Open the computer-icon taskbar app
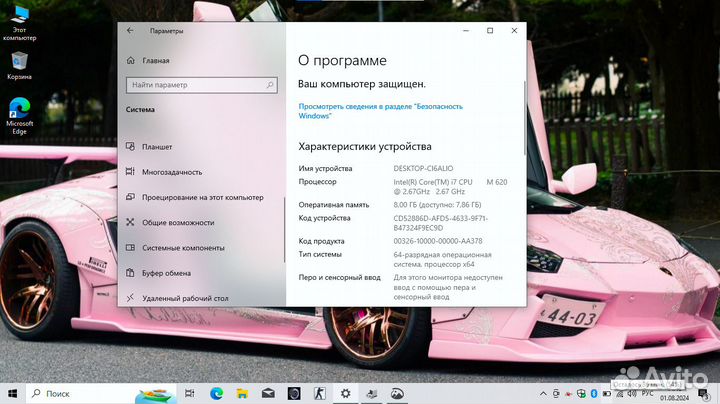Screen dimensions: 720x404 tap(371, 393)
